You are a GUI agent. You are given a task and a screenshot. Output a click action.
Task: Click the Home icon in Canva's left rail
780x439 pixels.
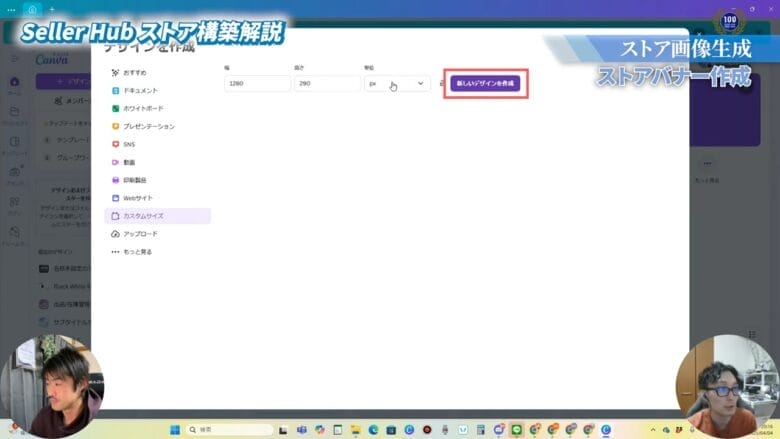coord(14,82)
